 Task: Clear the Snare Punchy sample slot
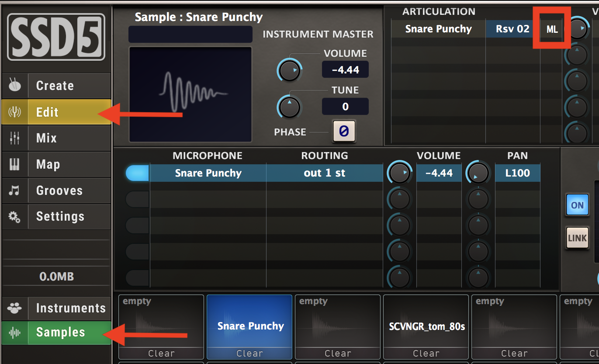click(249, 353)
